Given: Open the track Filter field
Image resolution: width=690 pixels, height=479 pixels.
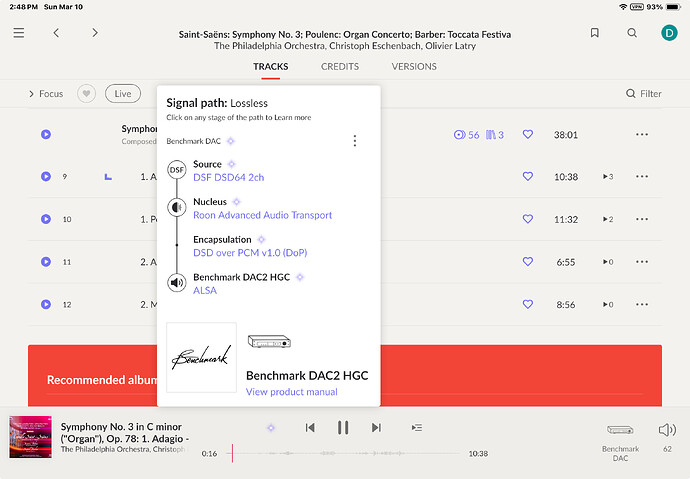Looking at the screenshot, I should pos(644,94).
